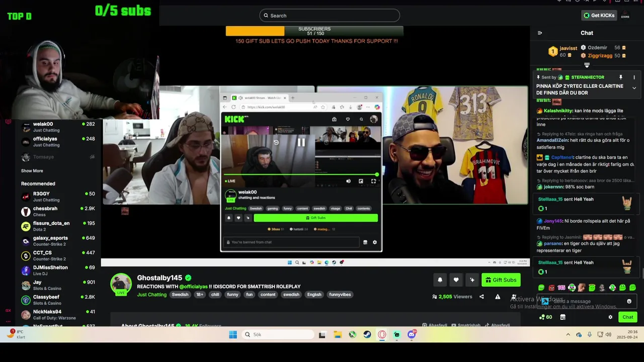Image resolution: width=644 pixels, height=362 pixels.
Task: Click Show More in following list
Action: [32, 171]
